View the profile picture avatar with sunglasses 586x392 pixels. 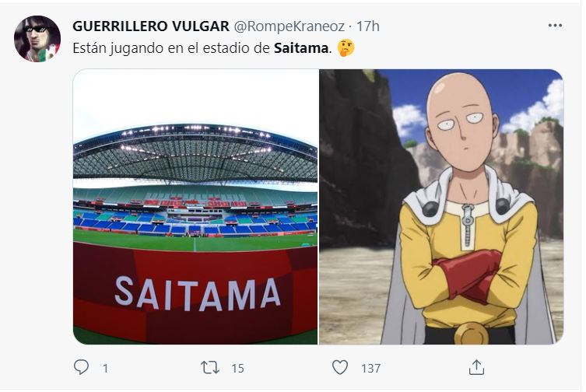37,38
